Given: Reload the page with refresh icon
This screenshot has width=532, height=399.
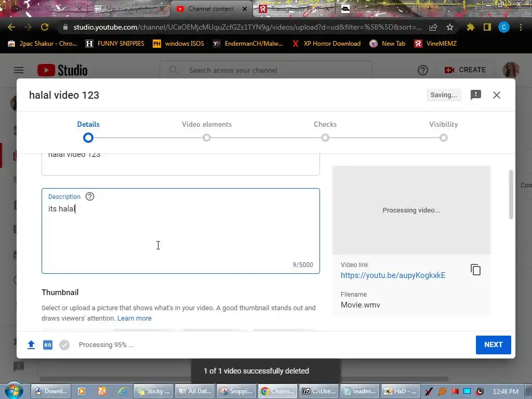Looking at the screenshot, I should coord(45,27).
